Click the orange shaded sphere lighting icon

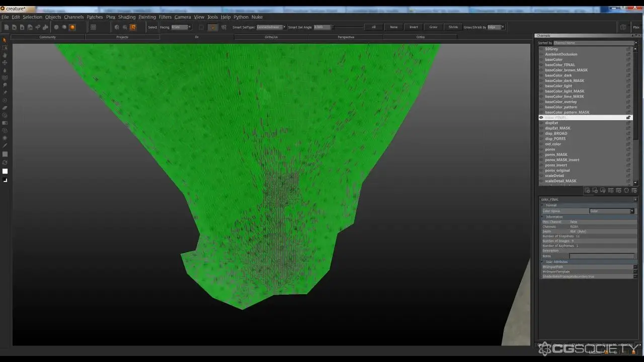[72, 27]
